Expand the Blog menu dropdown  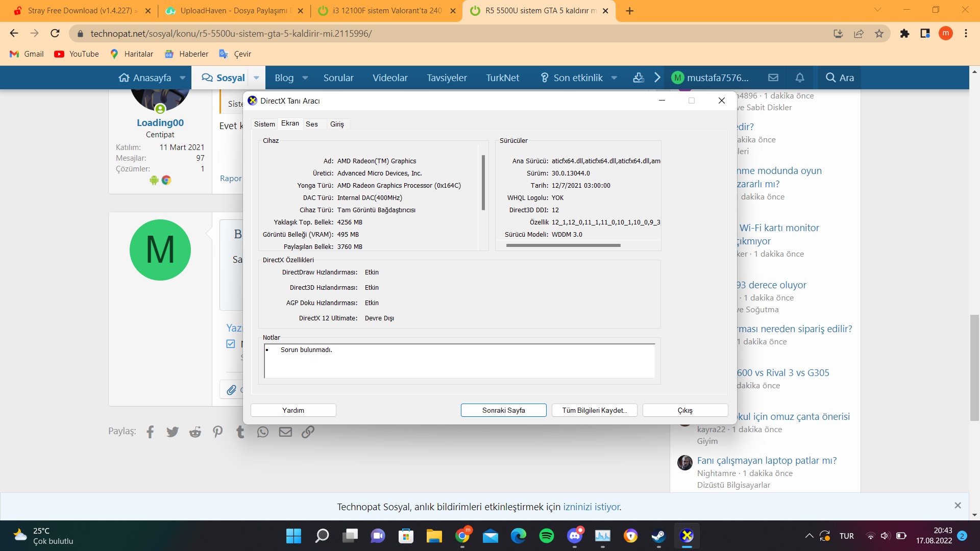[305, 78]
